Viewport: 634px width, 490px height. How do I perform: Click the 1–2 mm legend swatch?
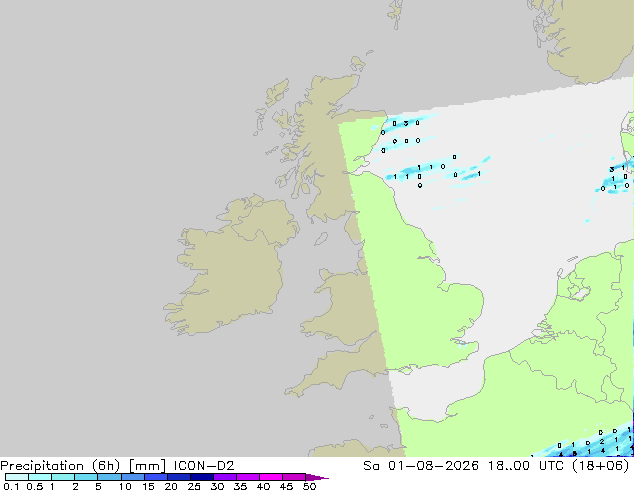click(x=63, y=477)
